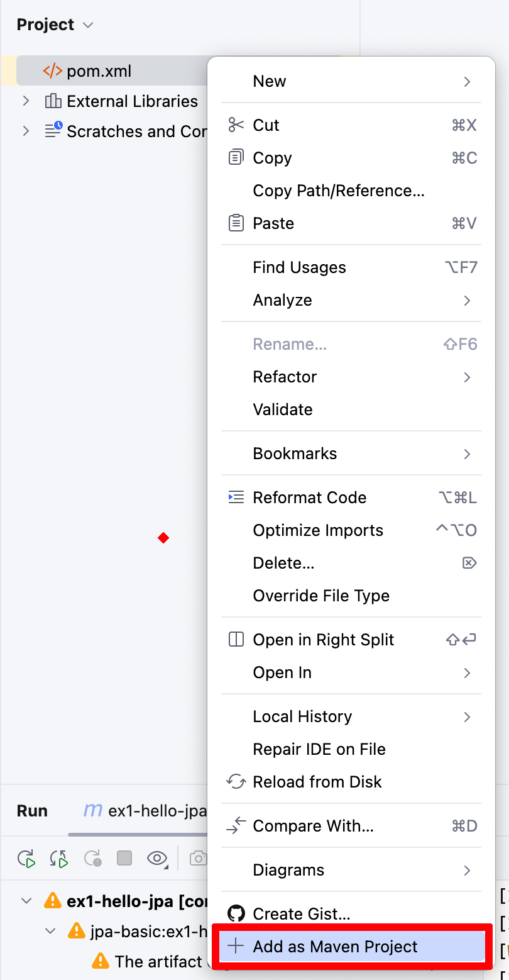Click the Stop square icon in Run panel
This screenshot has height=980, width=509.
124,858
